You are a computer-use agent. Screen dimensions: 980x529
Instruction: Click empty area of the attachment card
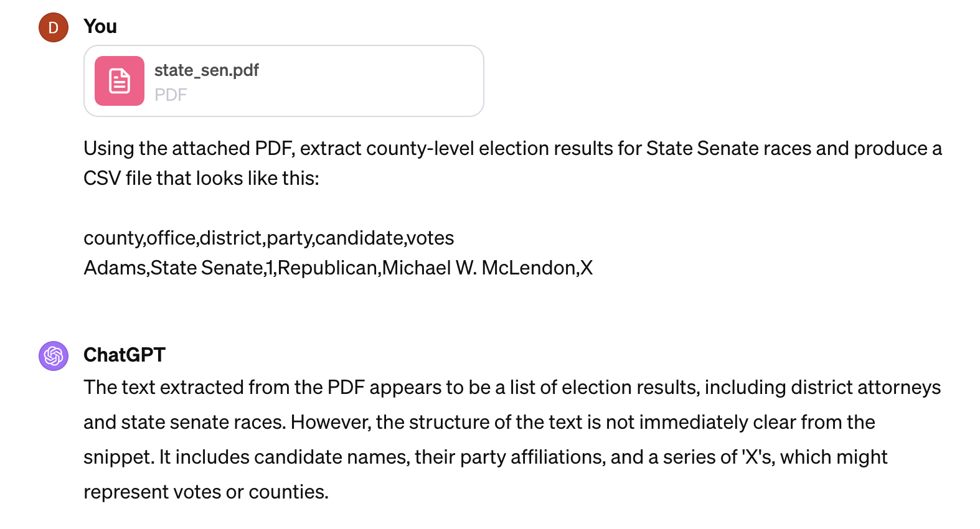click(374, 81)
